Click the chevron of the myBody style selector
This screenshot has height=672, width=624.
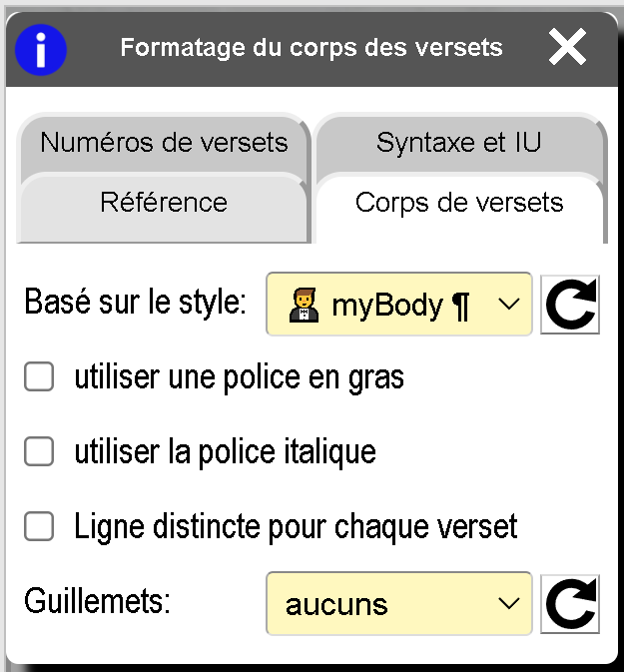(x=508, y=305)
